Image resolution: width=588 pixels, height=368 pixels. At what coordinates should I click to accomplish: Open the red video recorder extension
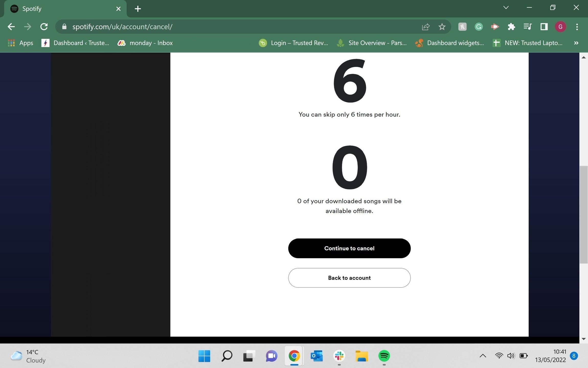click(495, 27)
